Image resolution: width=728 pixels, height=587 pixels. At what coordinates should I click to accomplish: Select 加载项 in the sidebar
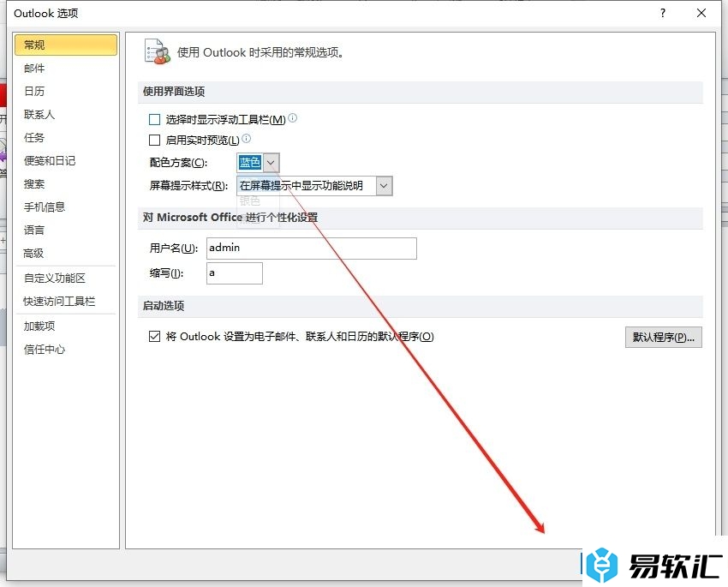click(39, 326)
